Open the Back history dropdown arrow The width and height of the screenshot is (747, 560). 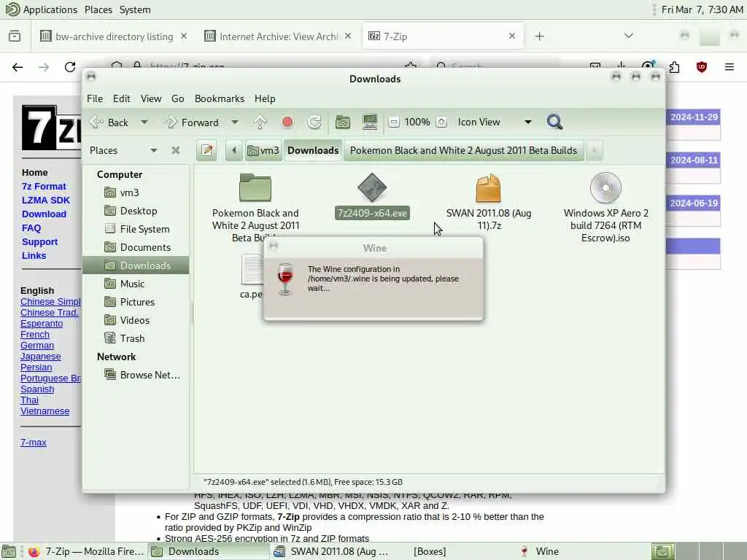tap(144, 122)
